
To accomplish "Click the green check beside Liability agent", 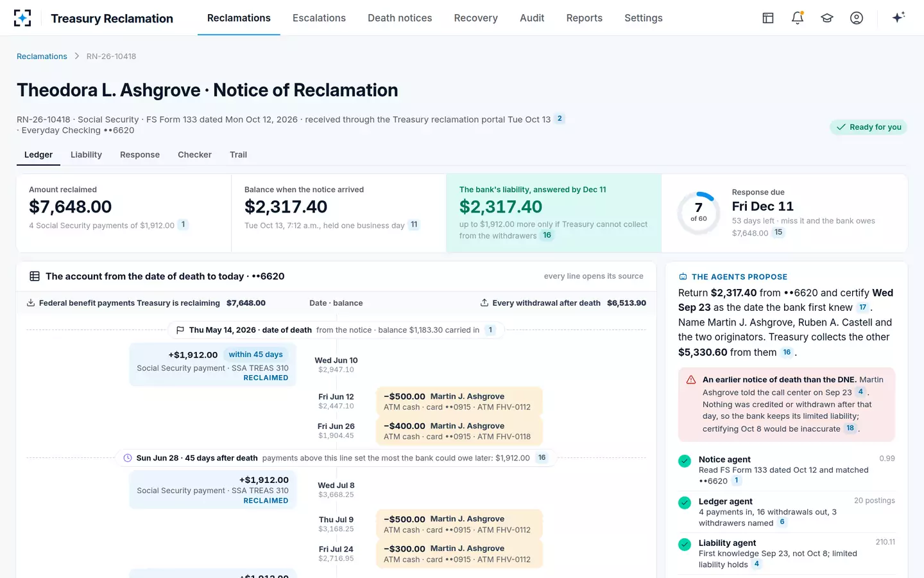I will click(x=685, y=544).
